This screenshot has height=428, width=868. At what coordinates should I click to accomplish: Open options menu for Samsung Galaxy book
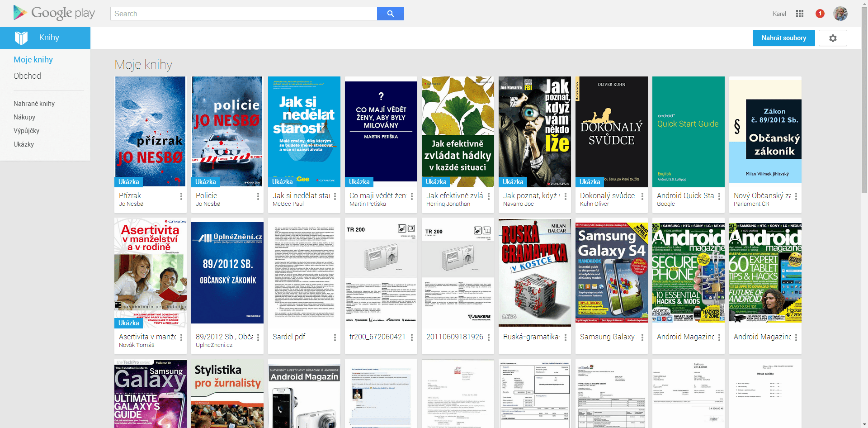(642, 338)
